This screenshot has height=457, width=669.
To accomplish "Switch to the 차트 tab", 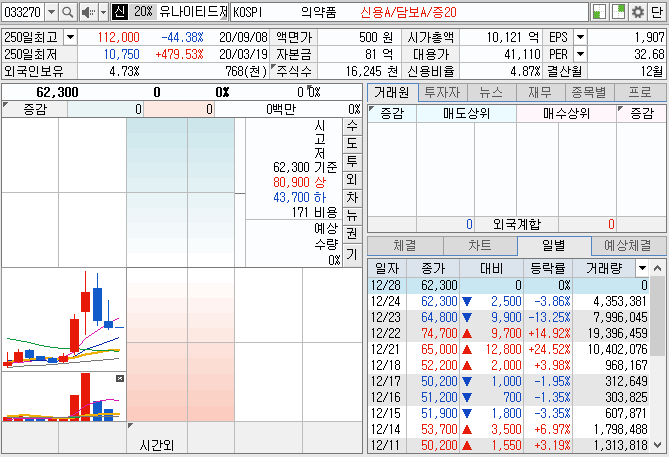I will point(480,246).
